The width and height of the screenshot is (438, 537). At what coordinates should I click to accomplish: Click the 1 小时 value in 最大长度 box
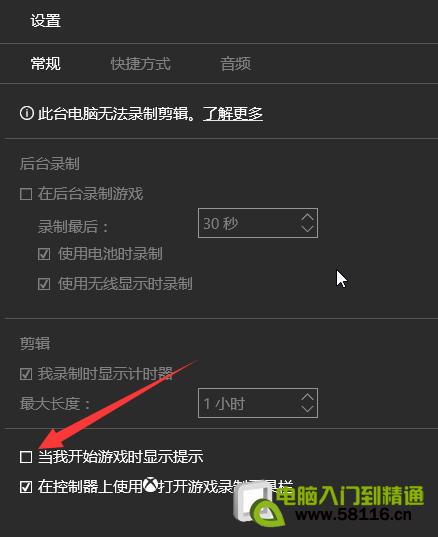(224, 404)
